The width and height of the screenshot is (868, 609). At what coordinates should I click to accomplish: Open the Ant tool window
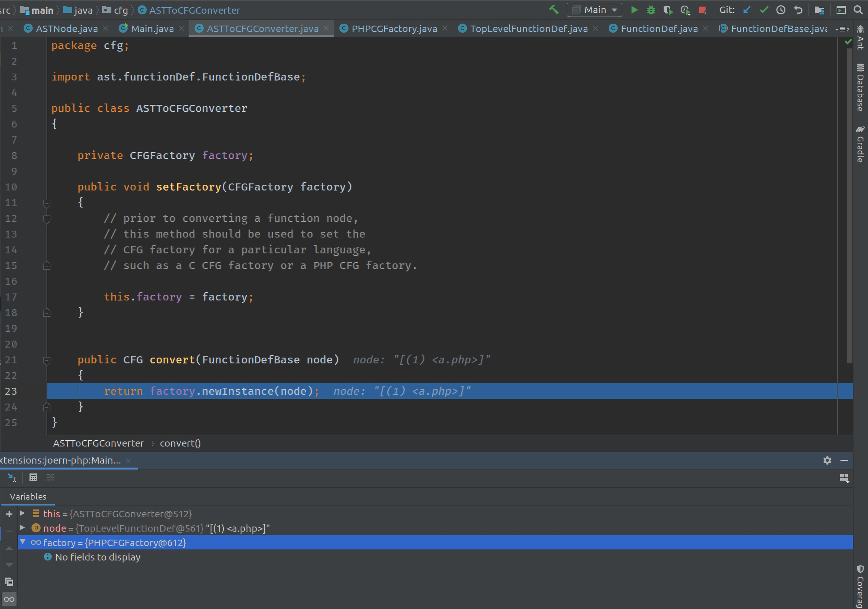tap(860, 37)
